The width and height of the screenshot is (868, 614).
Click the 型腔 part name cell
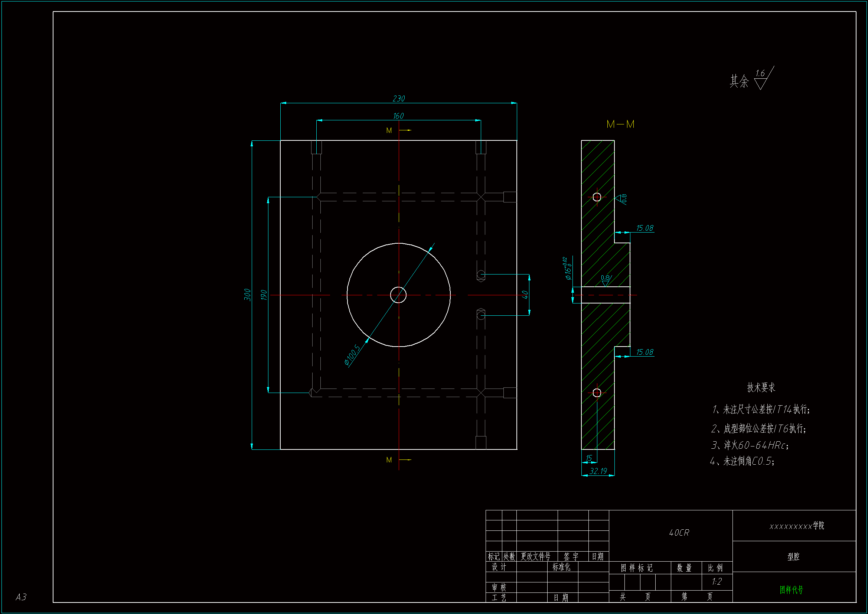click(793, 556)
